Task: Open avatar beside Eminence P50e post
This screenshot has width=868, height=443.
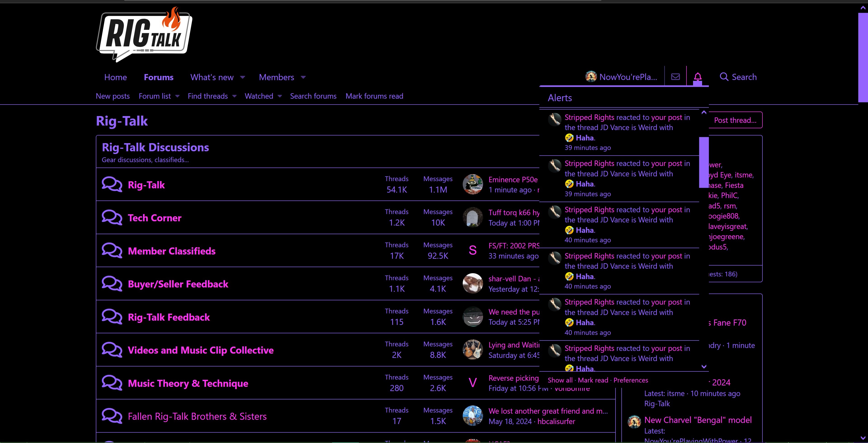Action: 473,184
